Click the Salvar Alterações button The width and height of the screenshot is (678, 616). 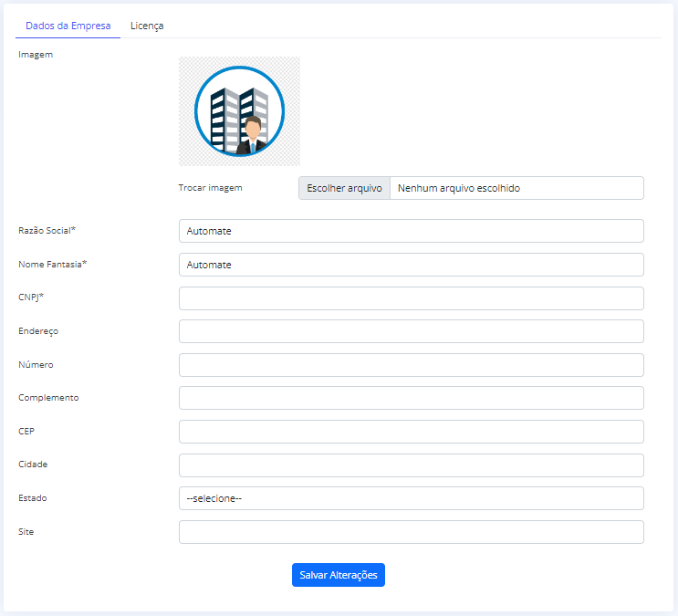point(339,575)
